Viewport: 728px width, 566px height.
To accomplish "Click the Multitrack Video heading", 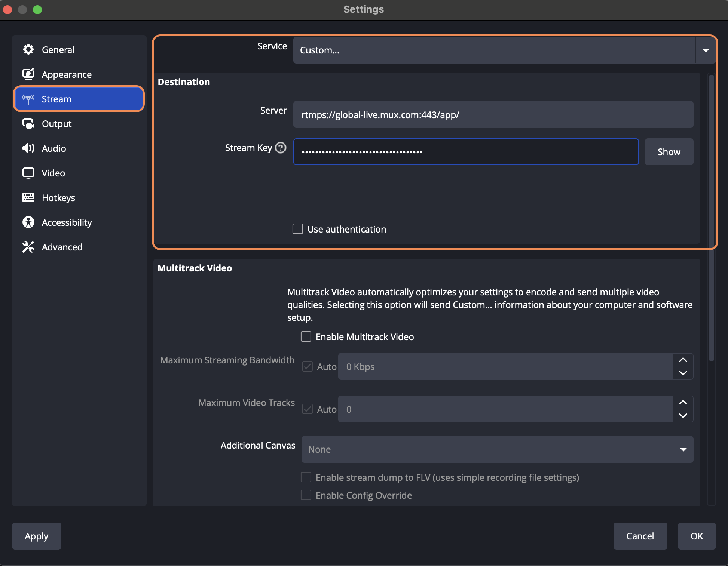I will (195, 268).
